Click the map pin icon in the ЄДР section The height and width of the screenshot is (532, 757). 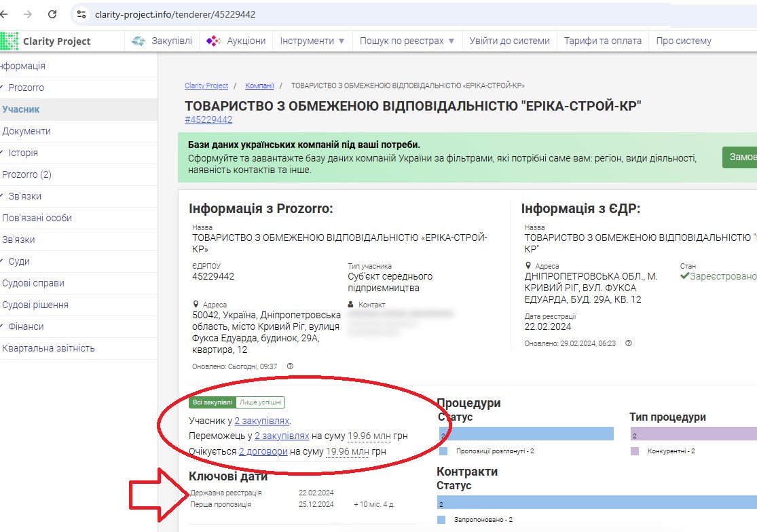528,266
